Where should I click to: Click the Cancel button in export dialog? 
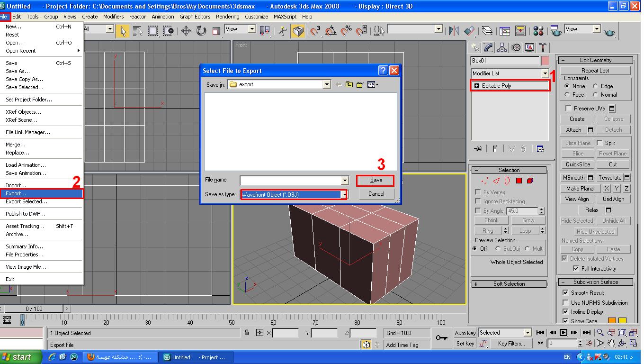click(376, 194)
